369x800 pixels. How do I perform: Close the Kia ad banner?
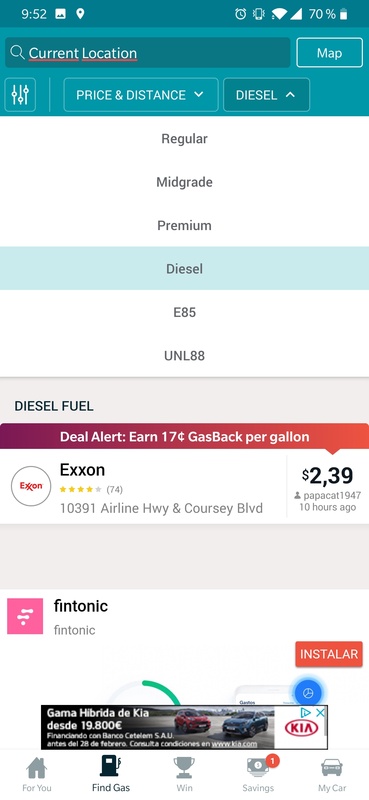point(321,713)
